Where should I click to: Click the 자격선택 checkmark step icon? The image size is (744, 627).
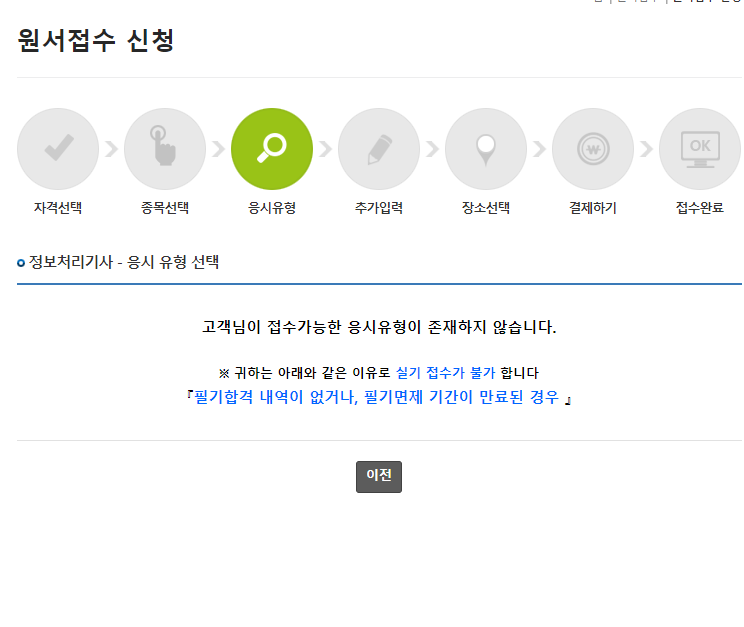click(x=58, y=149)
